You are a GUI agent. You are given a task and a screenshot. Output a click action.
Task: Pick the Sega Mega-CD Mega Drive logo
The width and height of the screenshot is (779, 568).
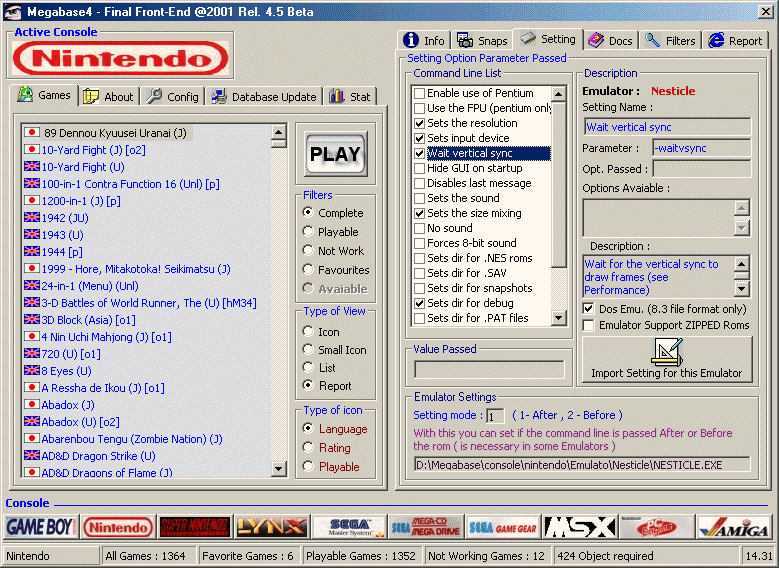(x=426, y=527)
